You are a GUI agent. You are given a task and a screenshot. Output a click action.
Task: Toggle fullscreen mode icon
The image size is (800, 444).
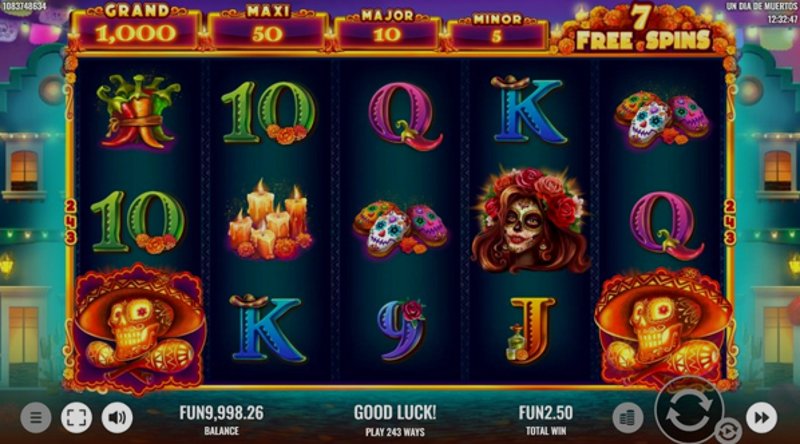pos(77,417)
